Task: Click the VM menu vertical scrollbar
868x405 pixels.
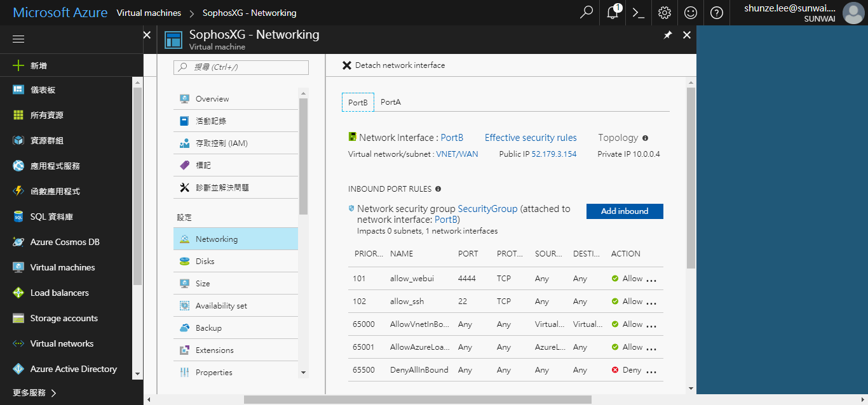Action: coord(303,156)
